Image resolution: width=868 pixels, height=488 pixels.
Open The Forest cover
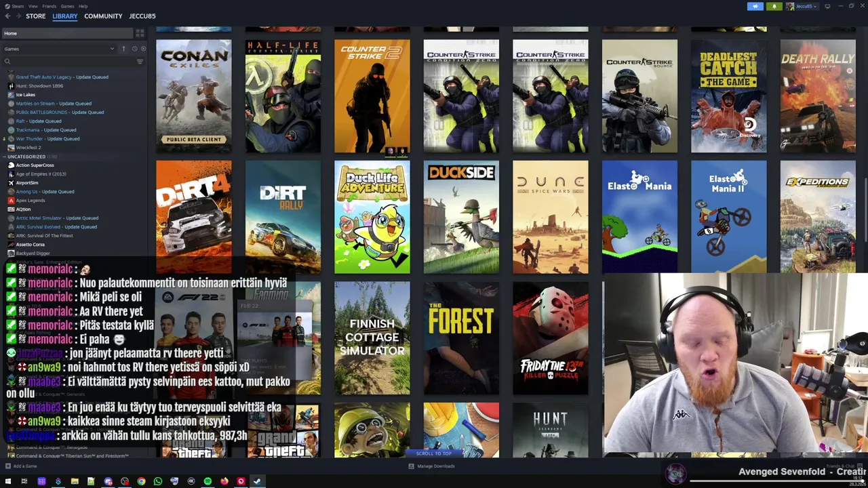tap(461, 338)
